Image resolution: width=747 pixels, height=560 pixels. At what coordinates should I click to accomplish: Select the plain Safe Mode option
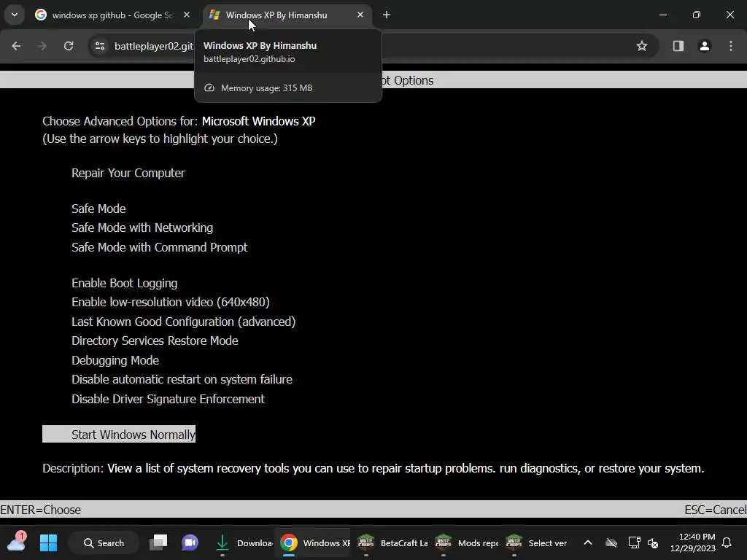click(x=98, y=209)
